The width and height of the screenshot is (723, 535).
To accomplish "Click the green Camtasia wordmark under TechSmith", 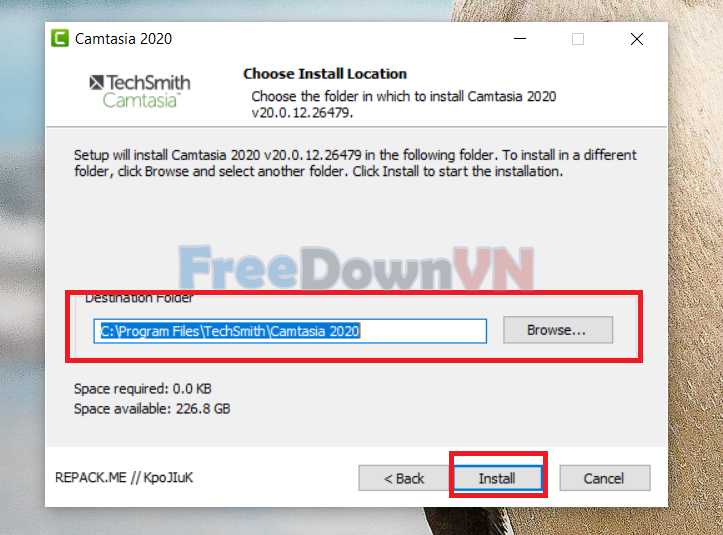I will 140,100.
